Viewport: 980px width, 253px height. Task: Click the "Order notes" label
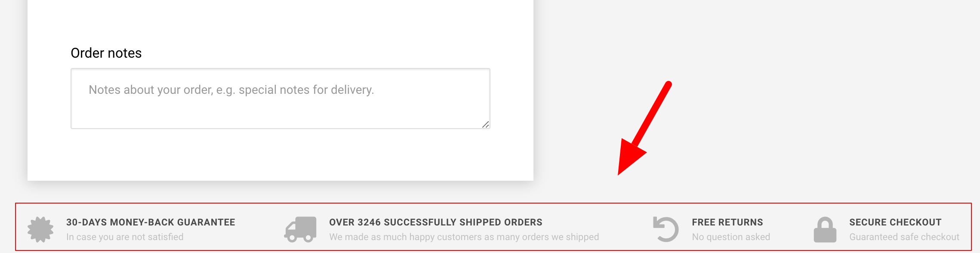[106, 53]
